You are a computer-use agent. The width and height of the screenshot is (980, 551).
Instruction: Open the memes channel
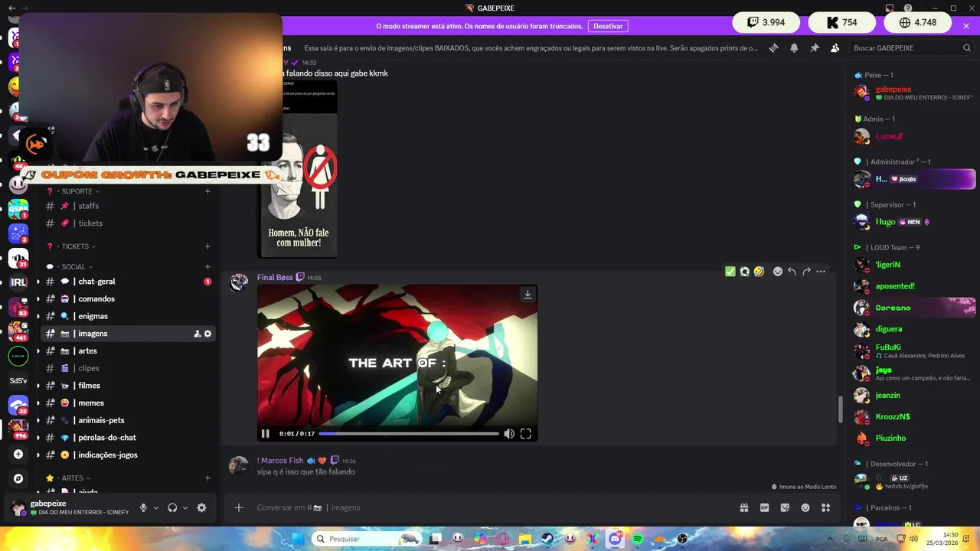coord(128,403)
